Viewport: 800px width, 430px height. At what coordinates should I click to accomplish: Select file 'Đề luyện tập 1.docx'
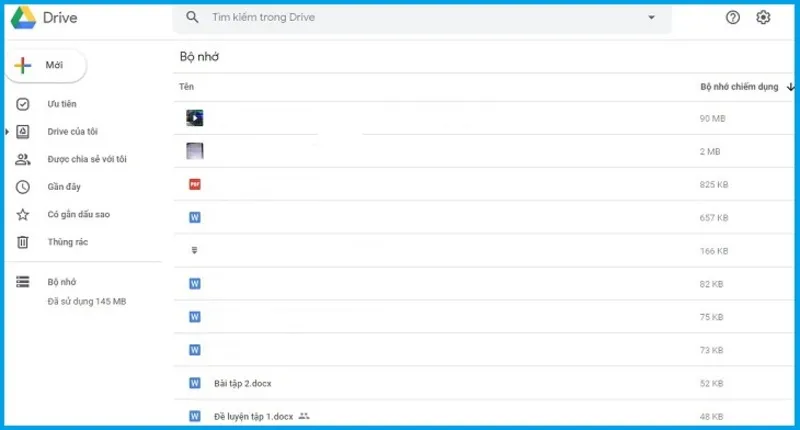[254, 417]
